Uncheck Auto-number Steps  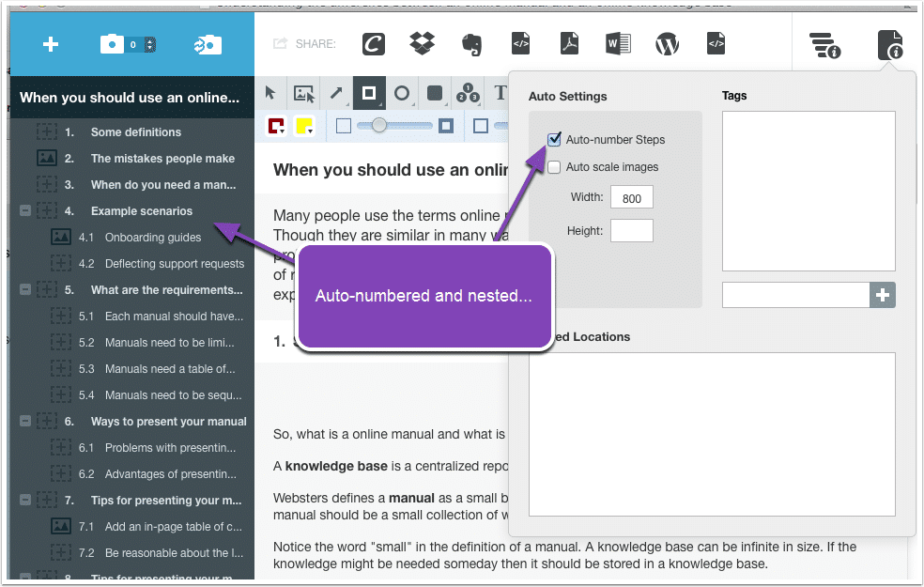(555, 140)
